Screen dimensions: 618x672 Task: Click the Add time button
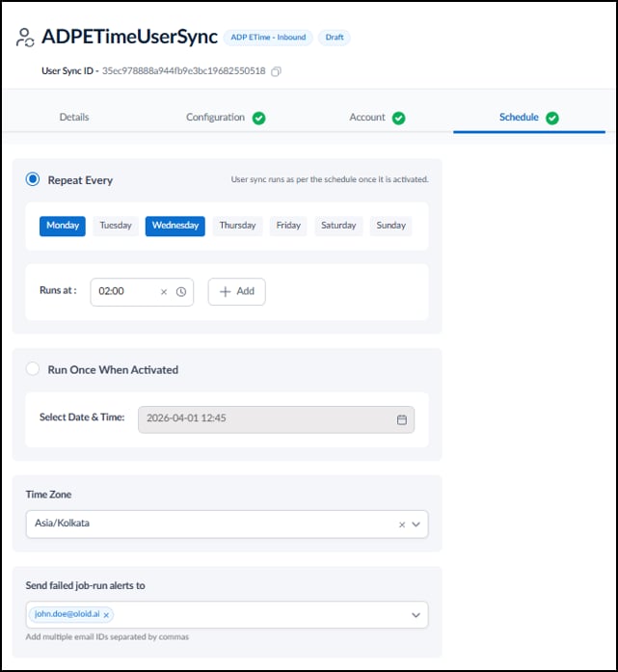click(236, 292)
